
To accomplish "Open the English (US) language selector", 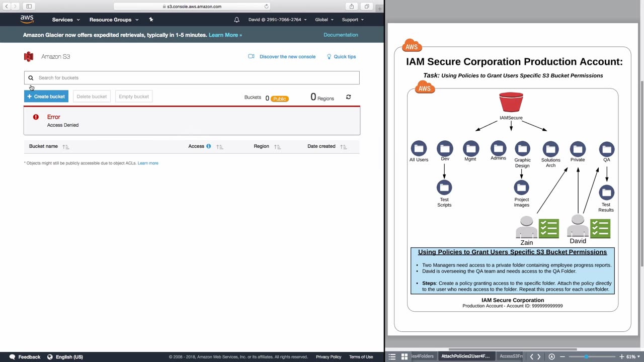I will tap(69, 357).
